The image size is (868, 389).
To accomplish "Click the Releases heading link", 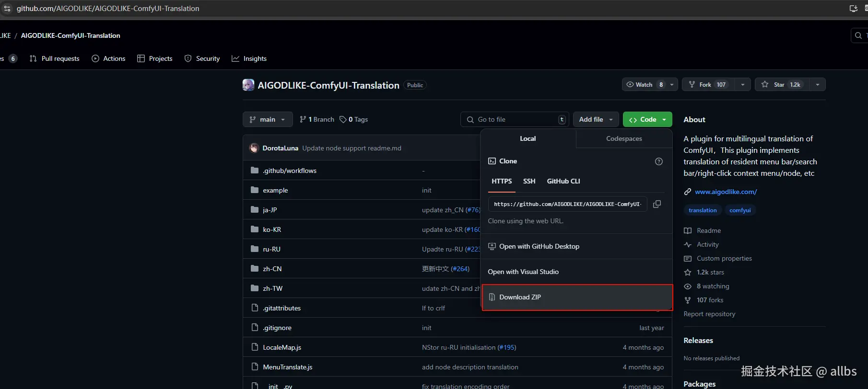I will click(698, 340).
